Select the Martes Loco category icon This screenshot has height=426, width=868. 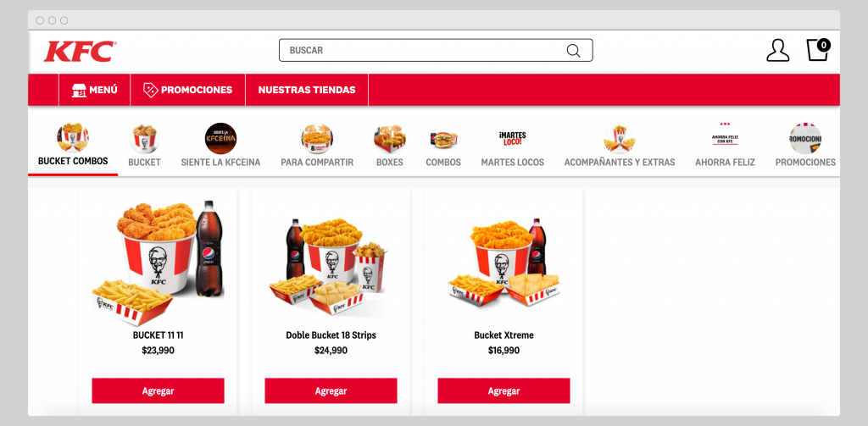click(x=512, y=138)
